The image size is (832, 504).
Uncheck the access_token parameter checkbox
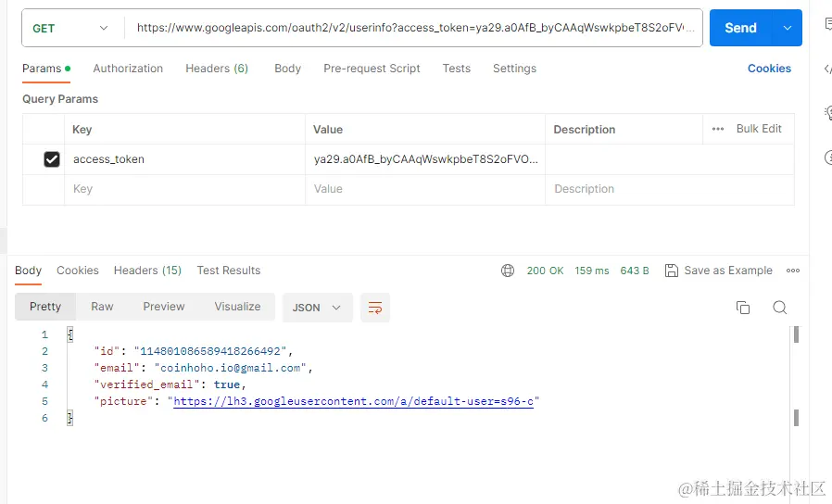point(52,159)
